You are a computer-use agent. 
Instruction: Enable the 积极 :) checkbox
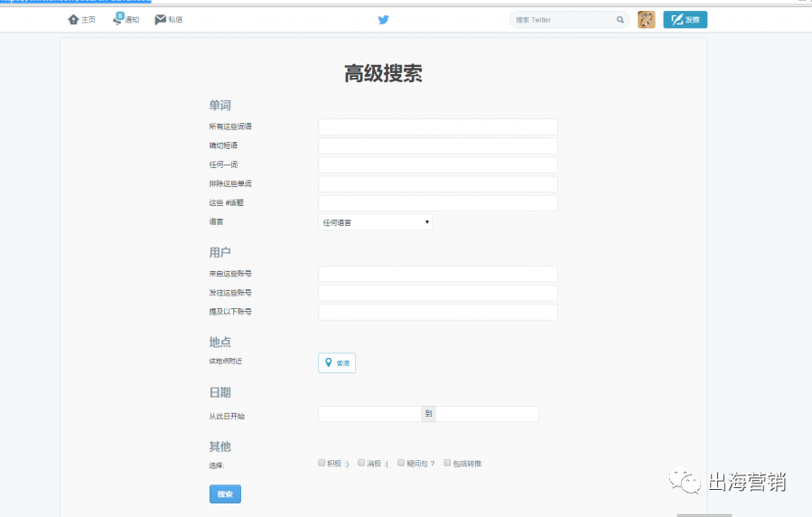[x=322, y=463]
